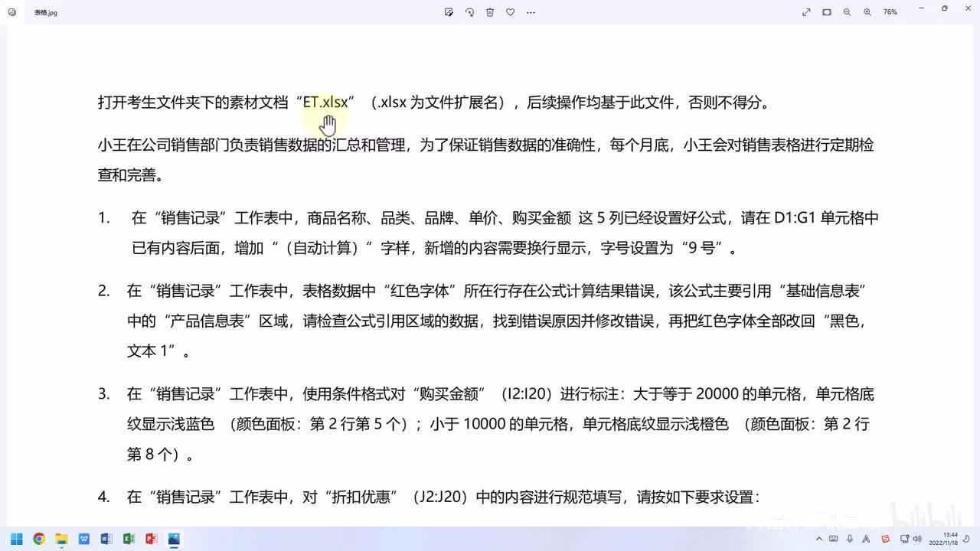Open File Explorer from the taskbar
Image resolution: width=980 pixels, height=551 pixels.
(x=61, y=539)
